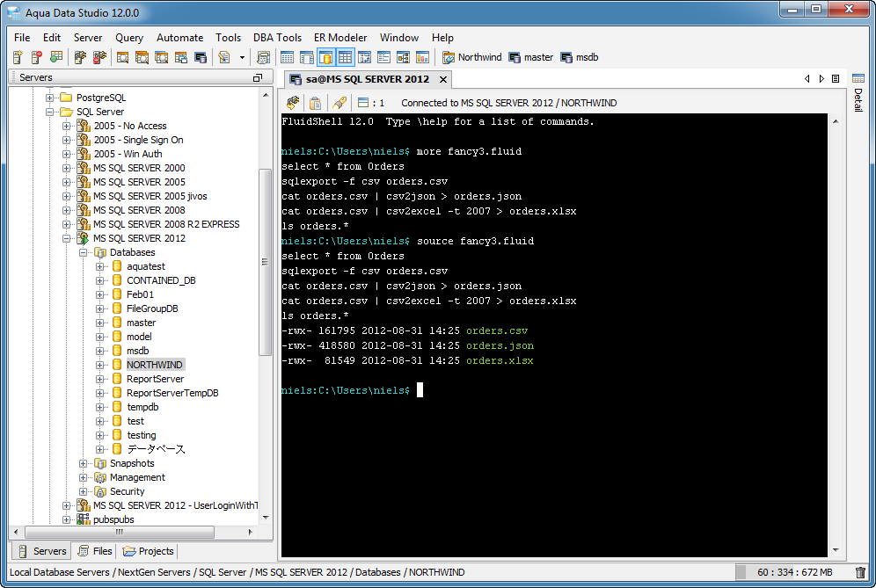Close the sa@MS SQL SERVER 2012 tab
This screenshot has height=588, width=876.
click(443, 79)
